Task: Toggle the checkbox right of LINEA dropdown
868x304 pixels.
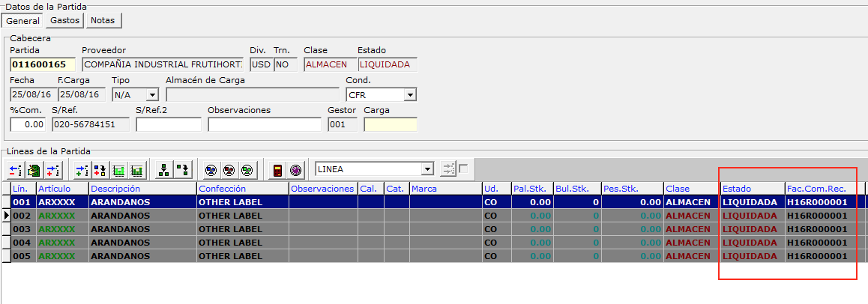Action: 463,168
